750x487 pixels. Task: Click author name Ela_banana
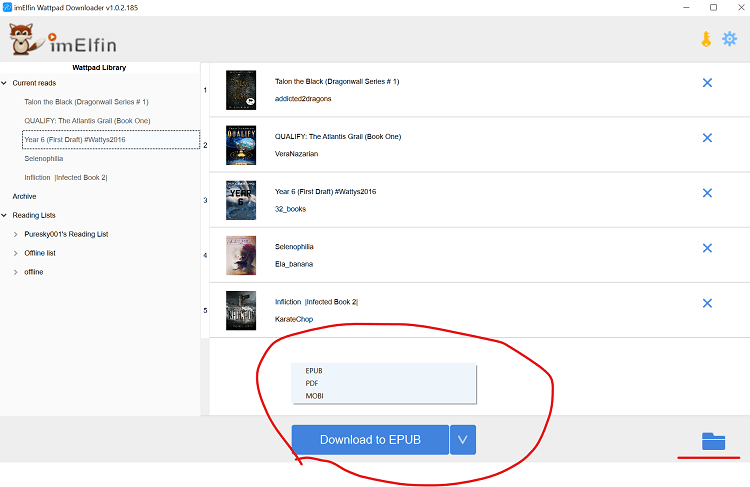coord(294,264)
